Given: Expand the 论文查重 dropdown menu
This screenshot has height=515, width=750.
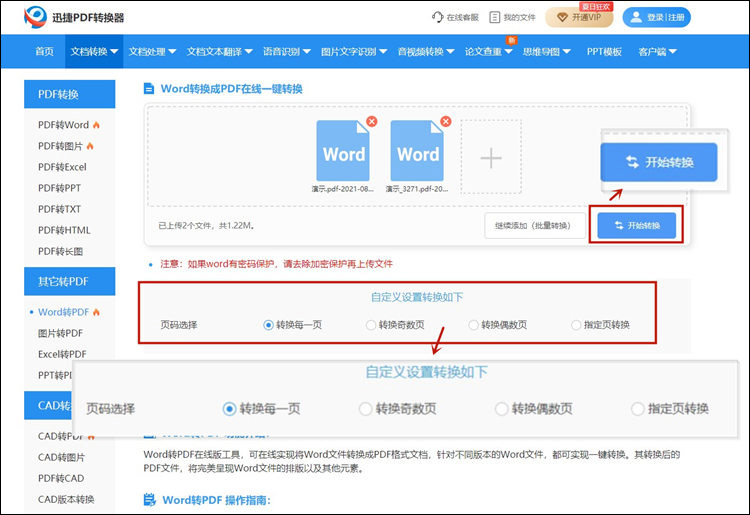Looking at the screenshot, I should (488, 51).
